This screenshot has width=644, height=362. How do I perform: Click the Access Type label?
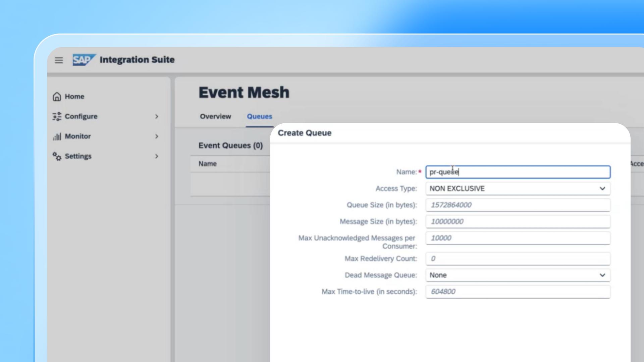point(396,189)
